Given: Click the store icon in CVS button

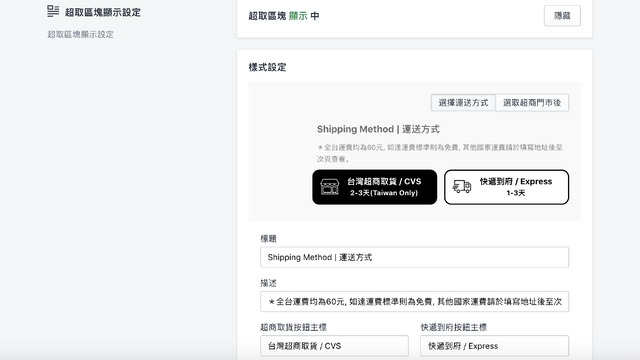Looking at the screenshot, I should [329, 187].
